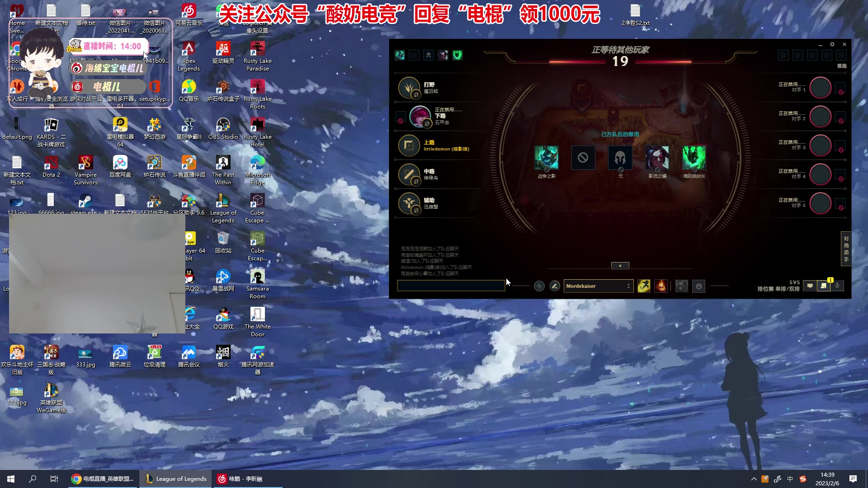This screenshot has width=868, height=488.
Task: Open 回收站 recycle bin
Action: pos(223,242)
